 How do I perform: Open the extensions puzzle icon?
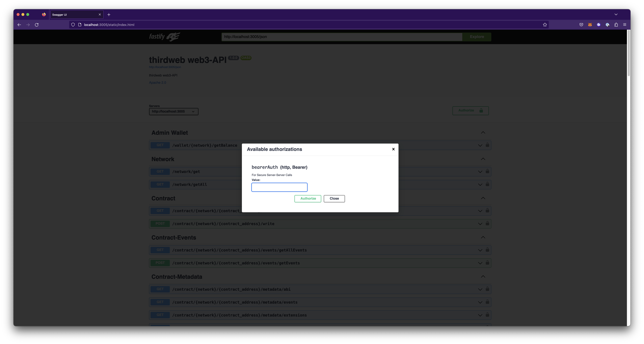tap(616, 25)
